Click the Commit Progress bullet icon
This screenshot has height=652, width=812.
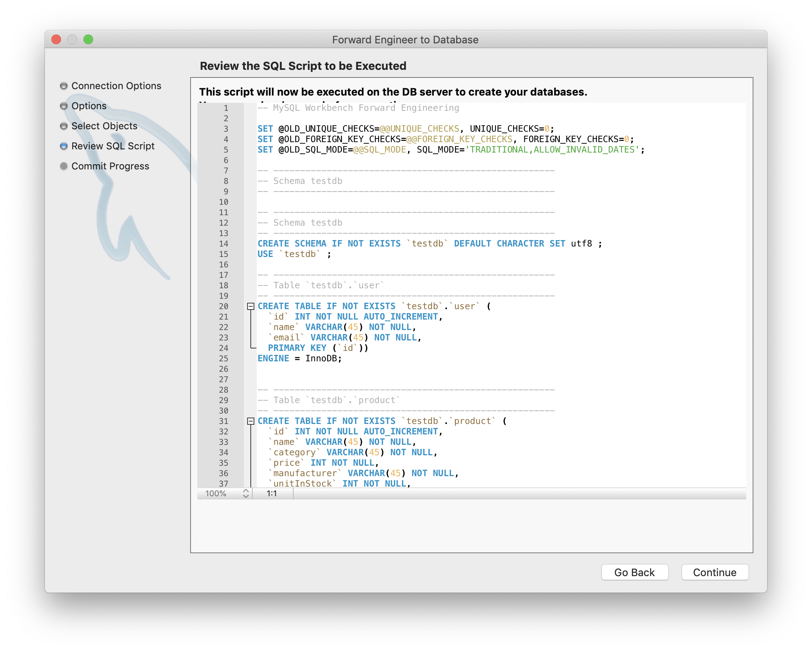click(x=63, y=166)
